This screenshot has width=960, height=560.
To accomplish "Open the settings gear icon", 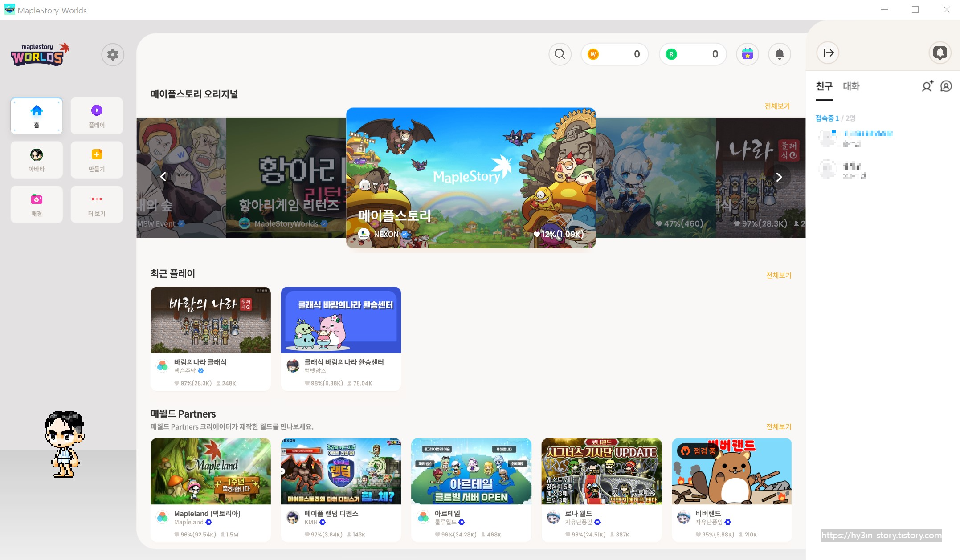I will [x=113, y=55].
